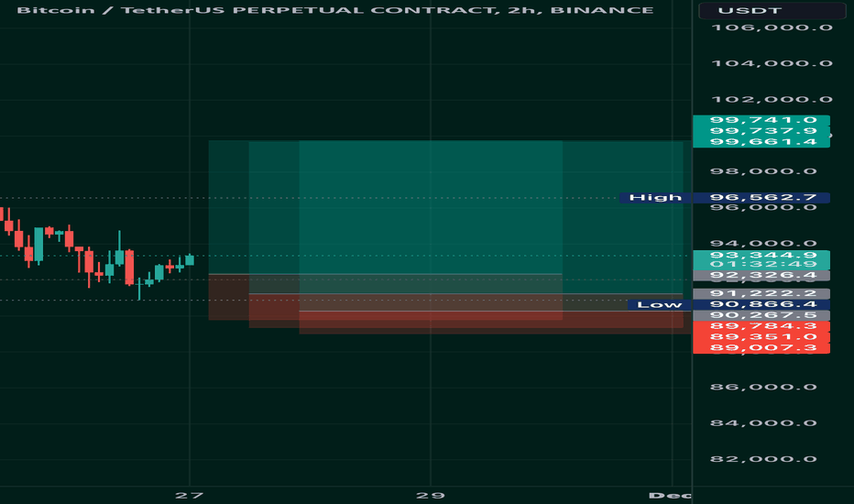The height and width of the screenshot is (504, 854).
Task: Click the 96,562.7 high price tag
Action: coord(761,197)
